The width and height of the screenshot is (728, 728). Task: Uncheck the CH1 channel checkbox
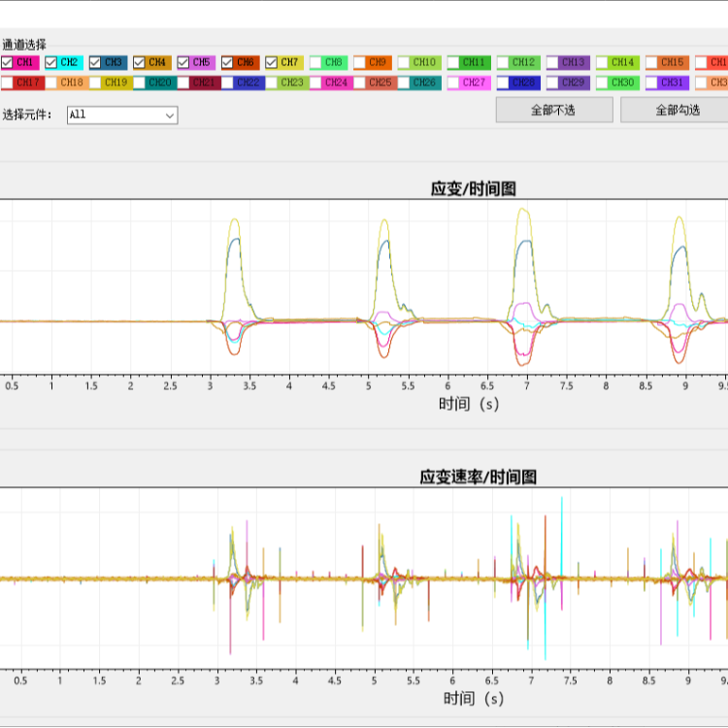coord(8,62)
